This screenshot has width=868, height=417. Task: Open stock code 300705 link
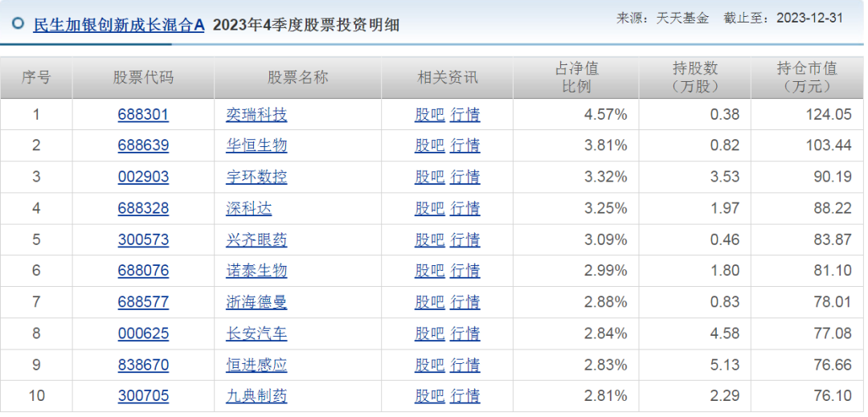coord(143,396)
